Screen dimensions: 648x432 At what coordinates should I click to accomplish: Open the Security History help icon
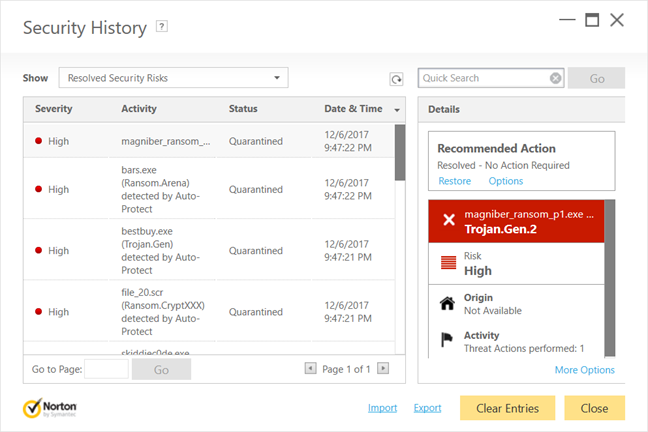click(x=162, y=26)
